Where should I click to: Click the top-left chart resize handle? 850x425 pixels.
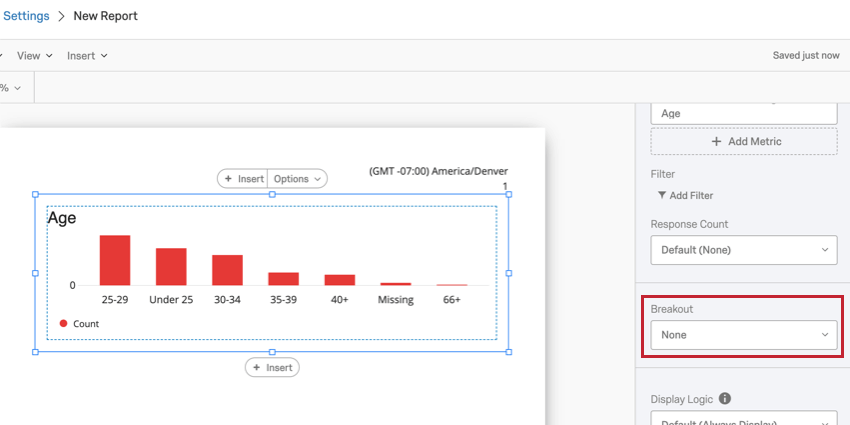[35, 194]
